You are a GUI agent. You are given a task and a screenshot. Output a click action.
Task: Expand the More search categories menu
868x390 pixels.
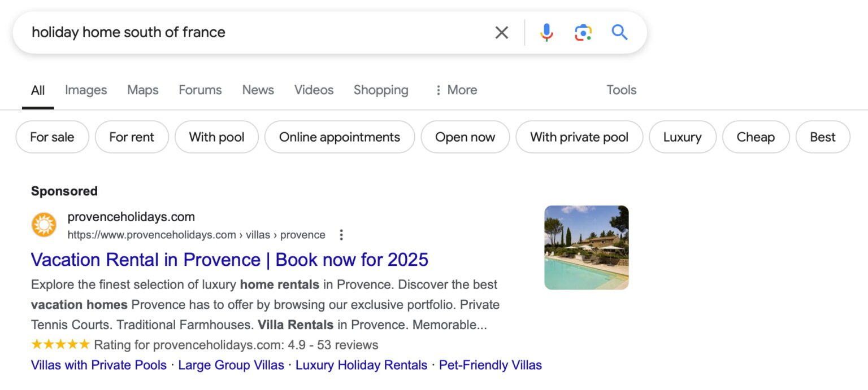click(x=455, y=90)
